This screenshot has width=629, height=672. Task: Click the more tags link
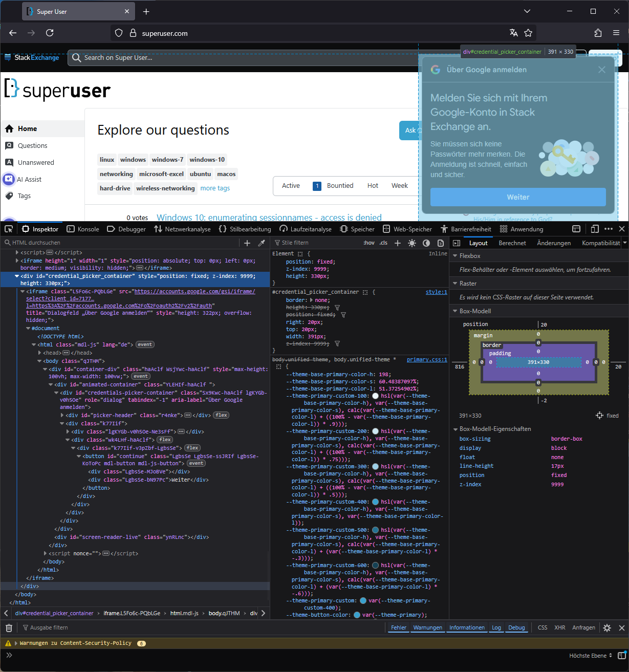coord(215,188)
